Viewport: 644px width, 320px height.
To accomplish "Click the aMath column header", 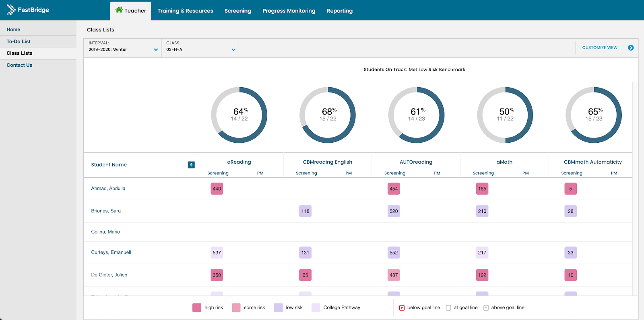I will (x=504, y=162).
